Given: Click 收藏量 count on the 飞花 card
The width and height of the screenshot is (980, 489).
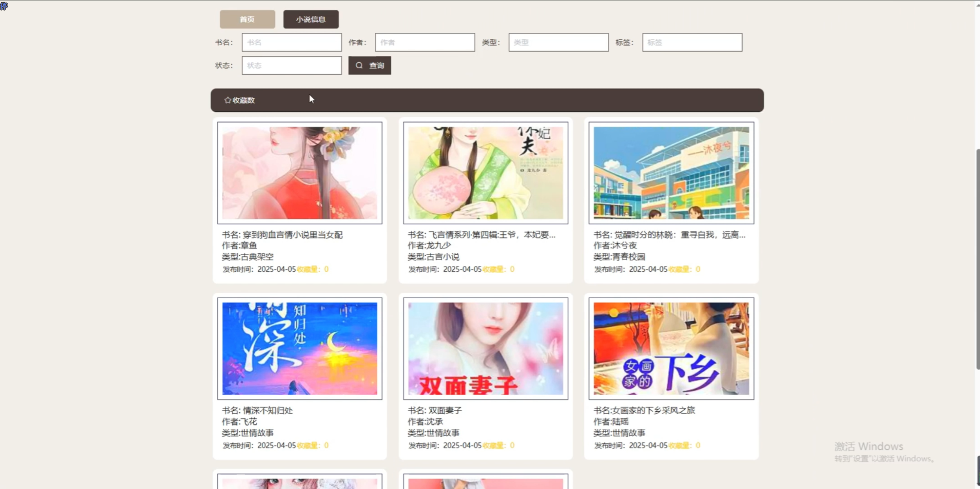Looking at the screenshot, I should coord(313,445).
